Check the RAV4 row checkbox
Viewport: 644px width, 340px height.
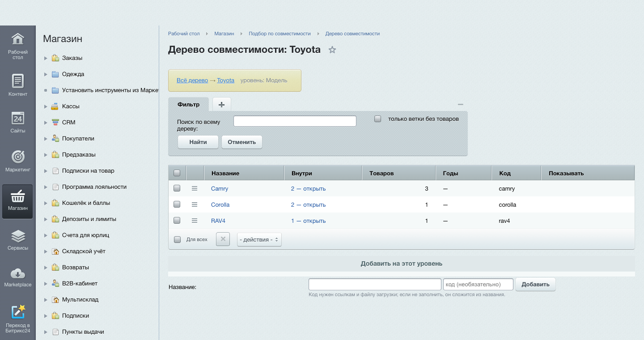(x=177, y=221)
